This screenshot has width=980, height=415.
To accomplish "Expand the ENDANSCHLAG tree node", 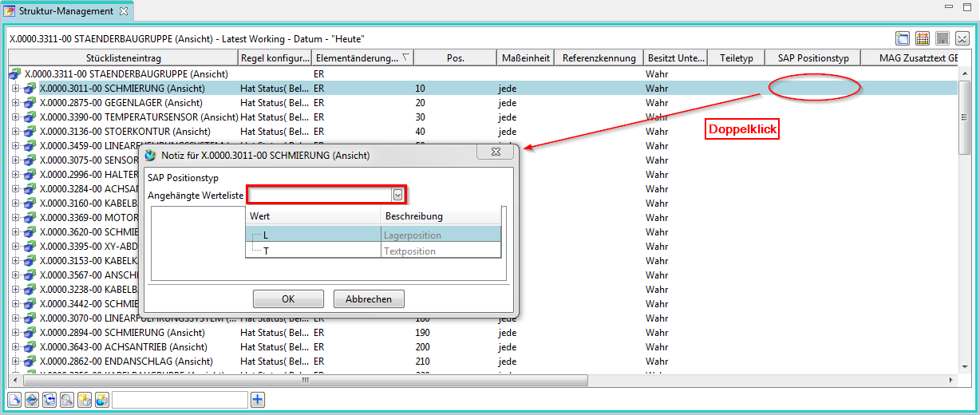I will (x=15, y=362).
